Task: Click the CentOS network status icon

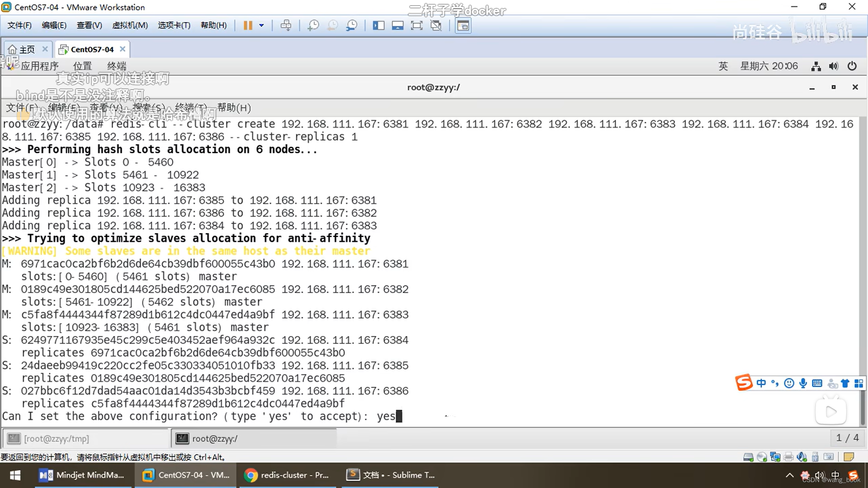Action: click(x=816, y=66)
